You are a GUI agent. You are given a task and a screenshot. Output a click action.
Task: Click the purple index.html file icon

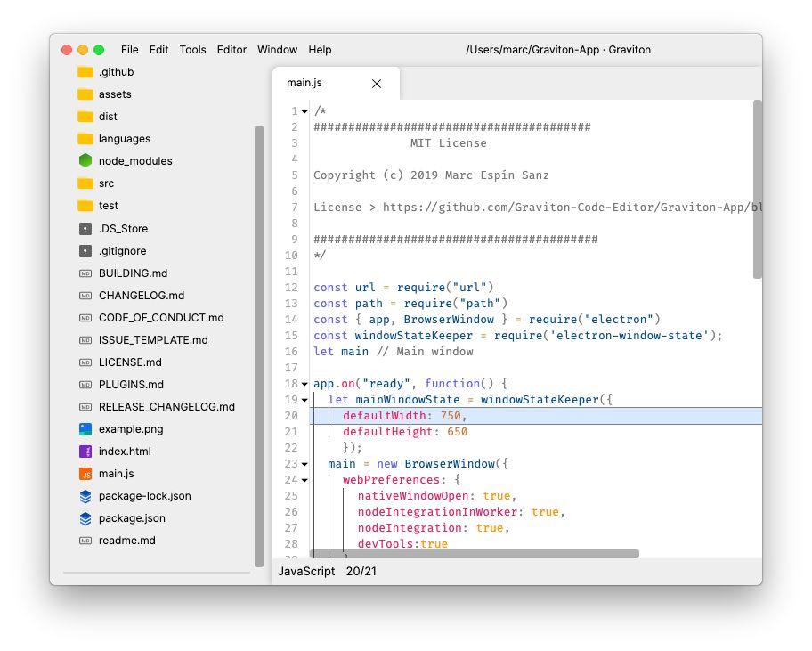85,452
